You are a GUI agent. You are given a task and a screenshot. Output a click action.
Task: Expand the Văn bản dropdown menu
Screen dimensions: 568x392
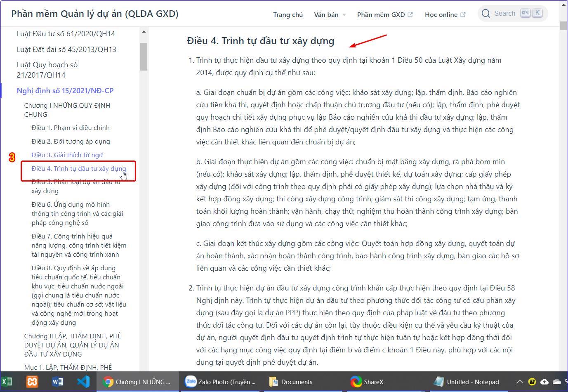pyautogui.click(x=330, y=14)
